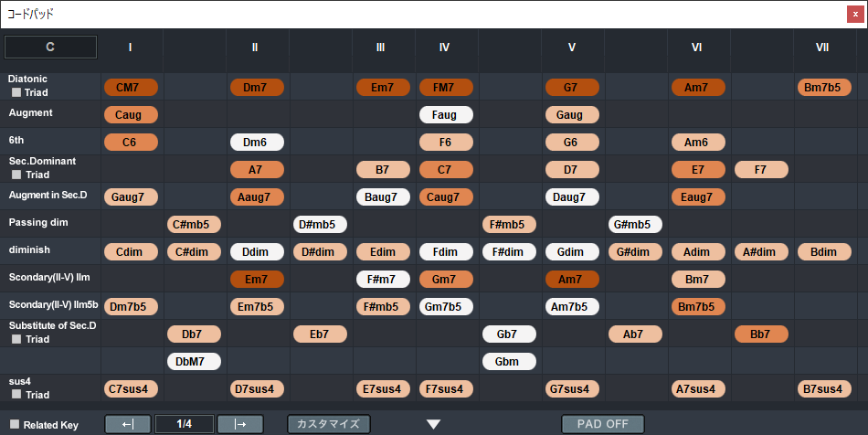Play the F#dim pad
The height and width of the screenshot is (435, 868).
click(x=509, y=252)
